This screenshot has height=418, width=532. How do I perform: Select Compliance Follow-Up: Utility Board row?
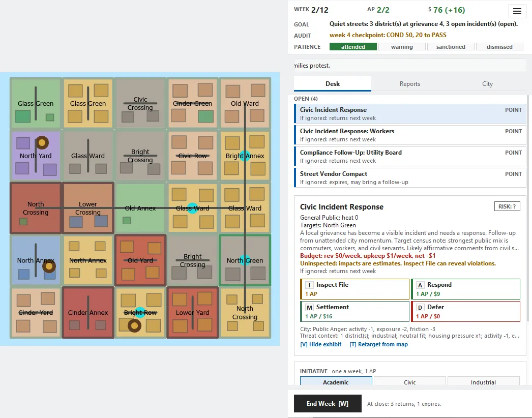410,157
